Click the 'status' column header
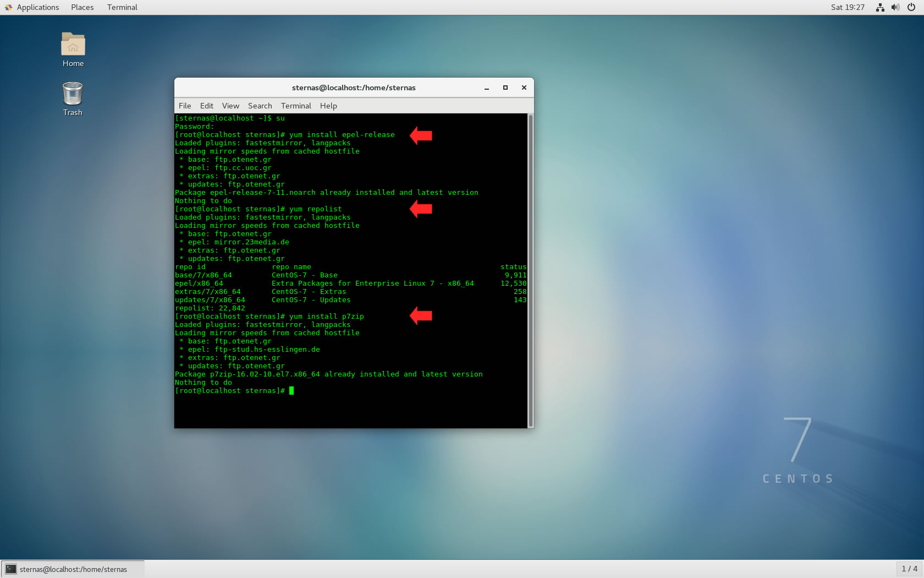 pos(514,267)
